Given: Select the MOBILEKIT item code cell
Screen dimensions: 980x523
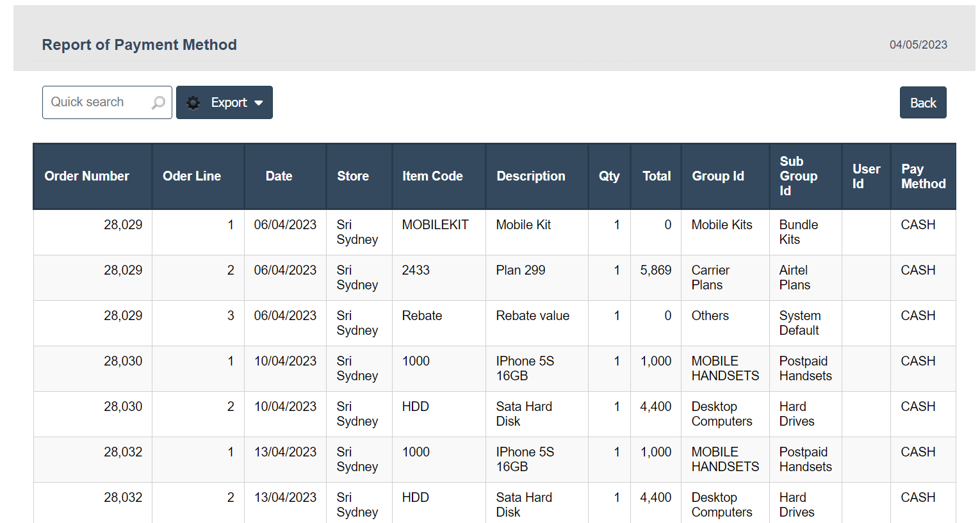Looking at the screenshot, I should click(435, 225).
